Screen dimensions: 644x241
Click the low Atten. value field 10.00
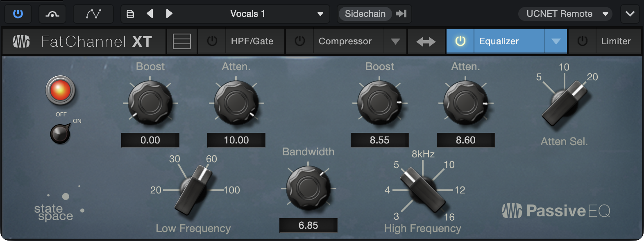click(x=236, y=140)
